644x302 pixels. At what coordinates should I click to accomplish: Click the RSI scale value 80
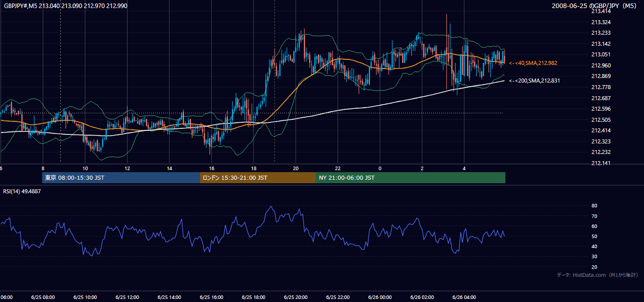594,206
